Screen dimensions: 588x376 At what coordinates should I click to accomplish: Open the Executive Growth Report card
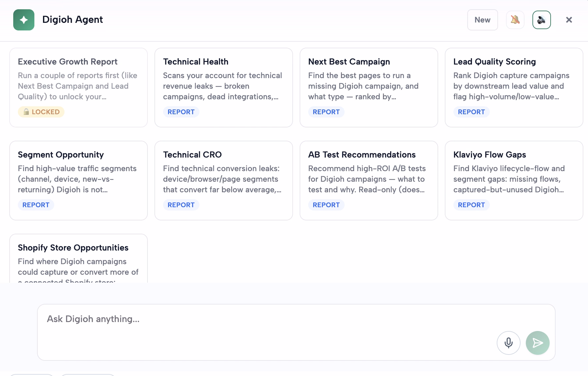[78, 87]
